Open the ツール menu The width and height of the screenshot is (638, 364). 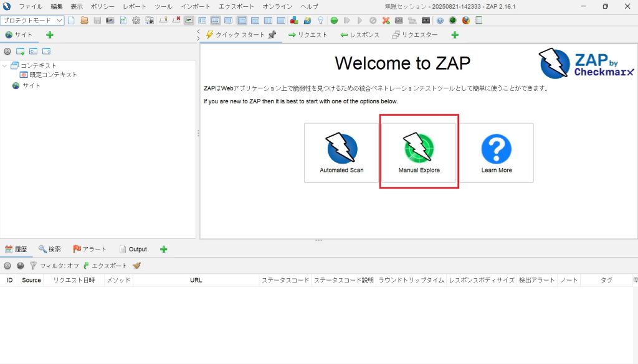(163, 6)
